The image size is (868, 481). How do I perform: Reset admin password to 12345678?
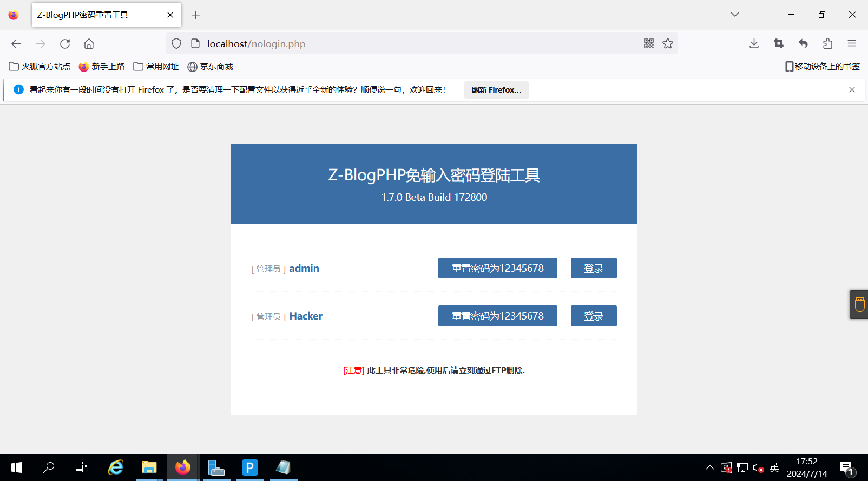tap(497, 268)
